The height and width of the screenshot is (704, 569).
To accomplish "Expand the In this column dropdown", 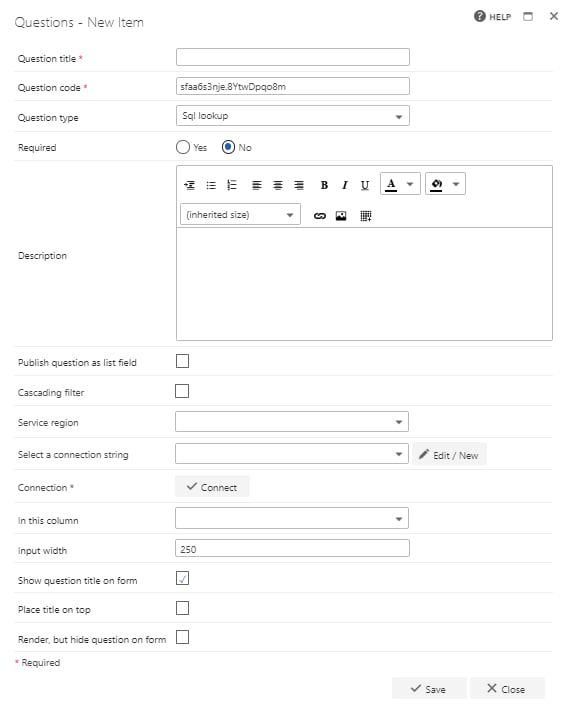I will point(292,519).
